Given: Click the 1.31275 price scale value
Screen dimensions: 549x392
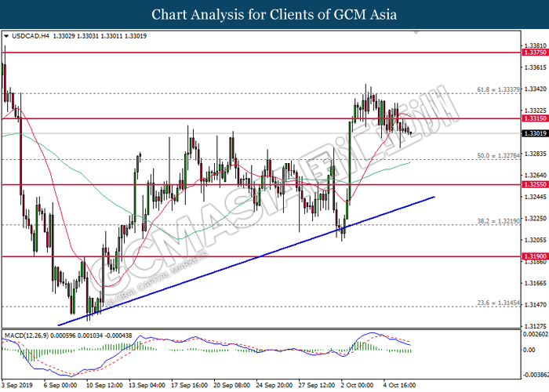Looking at the screenshot, I should click(536, 326).
